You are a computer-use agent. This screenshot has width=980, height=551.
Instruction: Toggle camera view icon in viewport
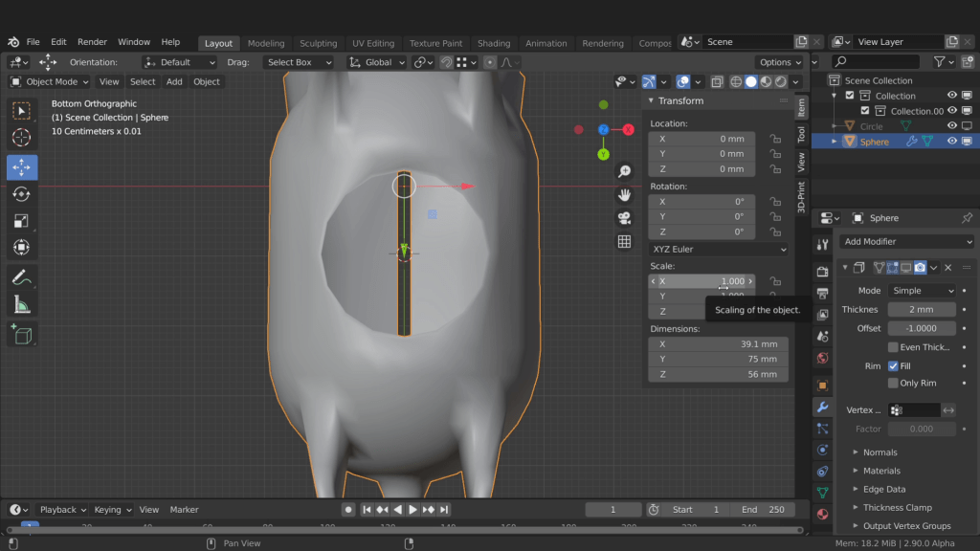click(x=624, y=218)
